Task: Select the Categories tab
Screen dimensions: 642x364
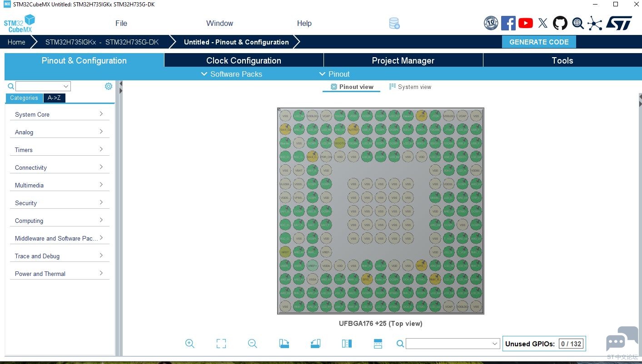Action: (x=24, y=98)
